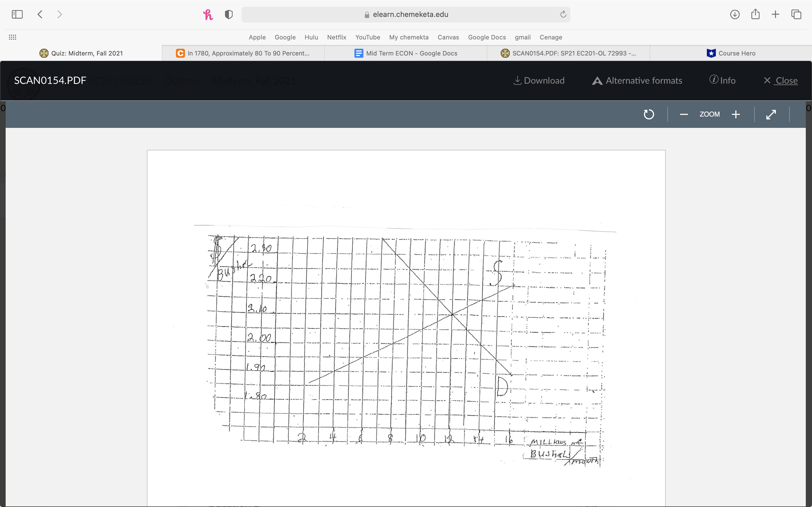Viewport: 812px width, 507px height.
Task: Open a new tab
Action: [775, 14]
